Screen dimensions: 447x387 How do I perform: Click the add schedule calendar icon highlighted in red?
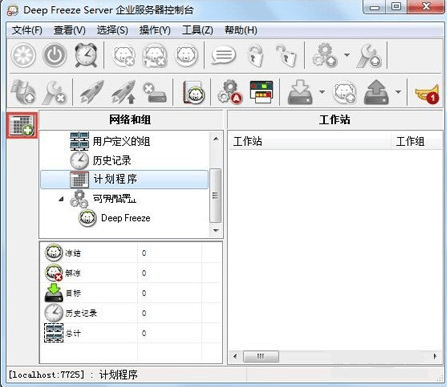[x=22, y=125]
